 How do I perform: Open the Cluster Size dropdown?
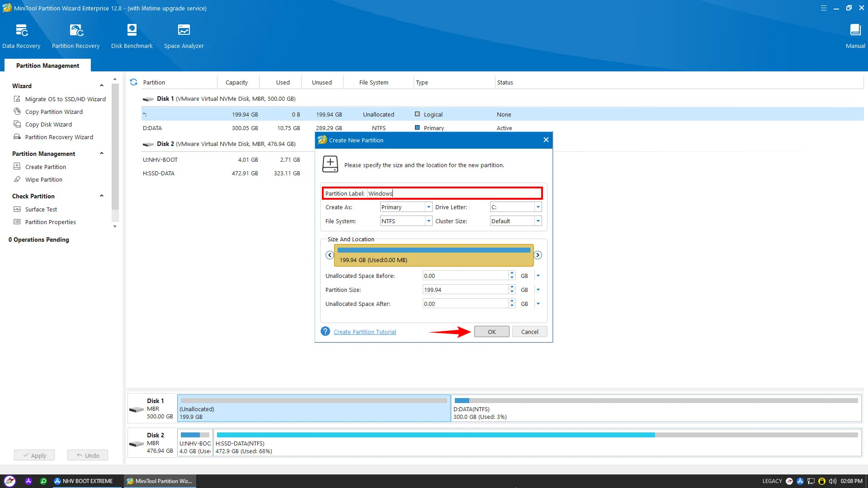tap(538, 221)
